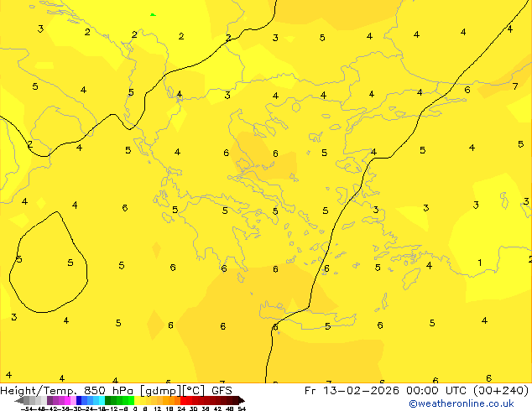
Task: Click the 'GFS' model label
Action: (x=222, y=391)
